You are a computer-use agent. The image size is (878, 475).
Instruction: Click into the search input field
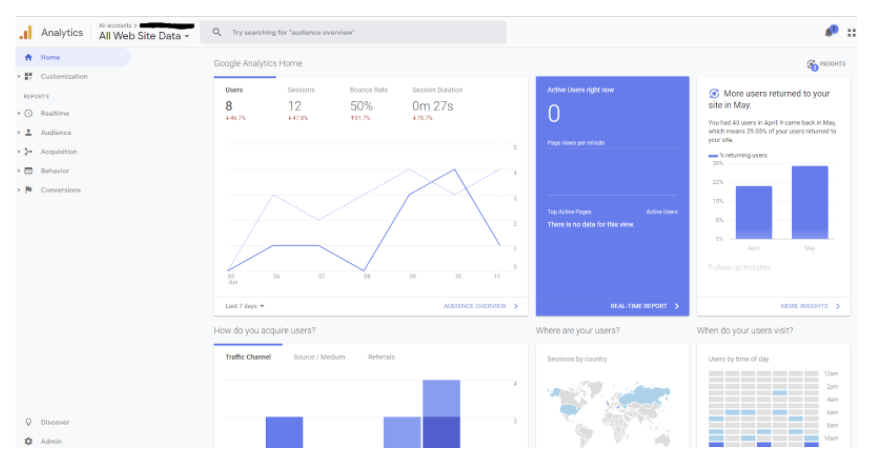pos(353,32)
